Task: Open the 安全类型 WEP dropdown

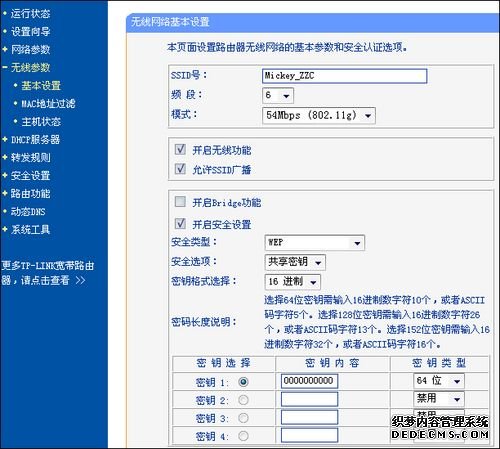Action: coord(314,243)
